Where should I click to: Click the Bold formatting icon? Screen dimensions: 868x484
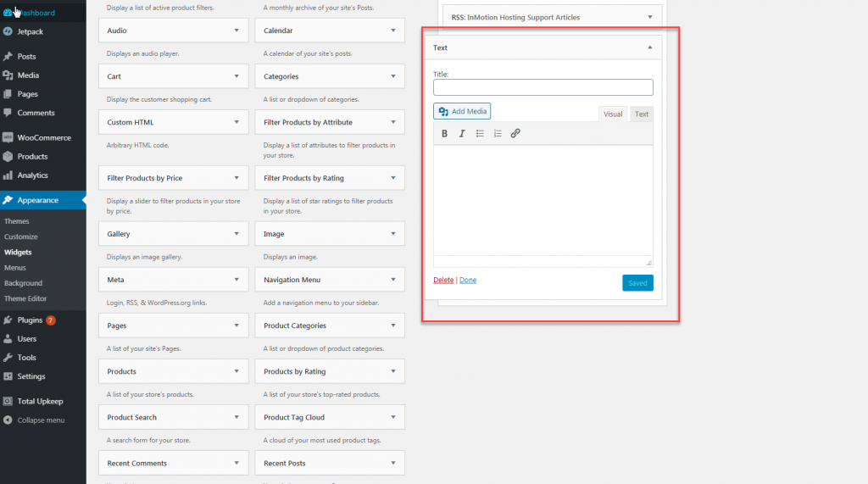[x=445, y=133]
